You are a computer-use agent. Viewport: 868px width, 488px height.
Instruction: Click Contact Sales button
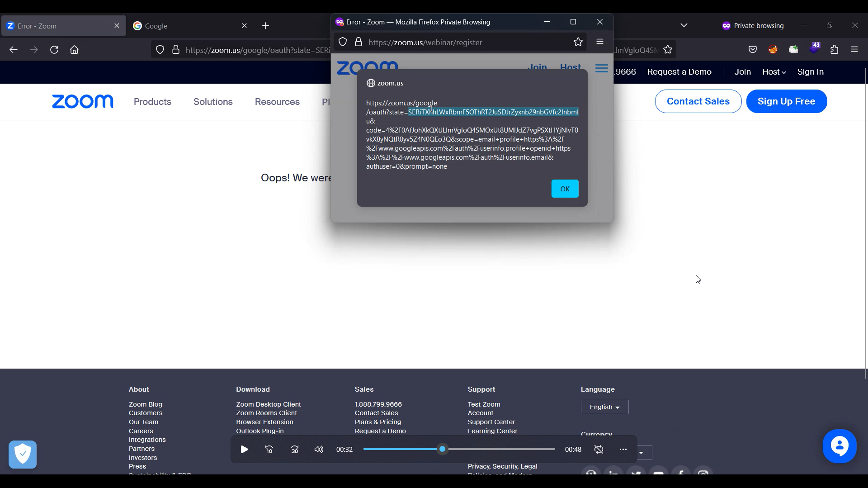pos(698,101)
